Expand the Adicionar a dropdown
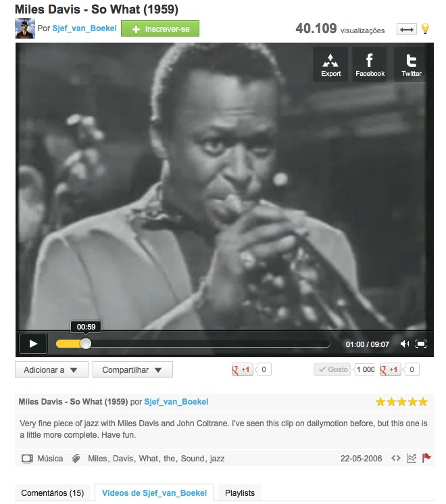The image size is (446, 504). coord(51,369)
